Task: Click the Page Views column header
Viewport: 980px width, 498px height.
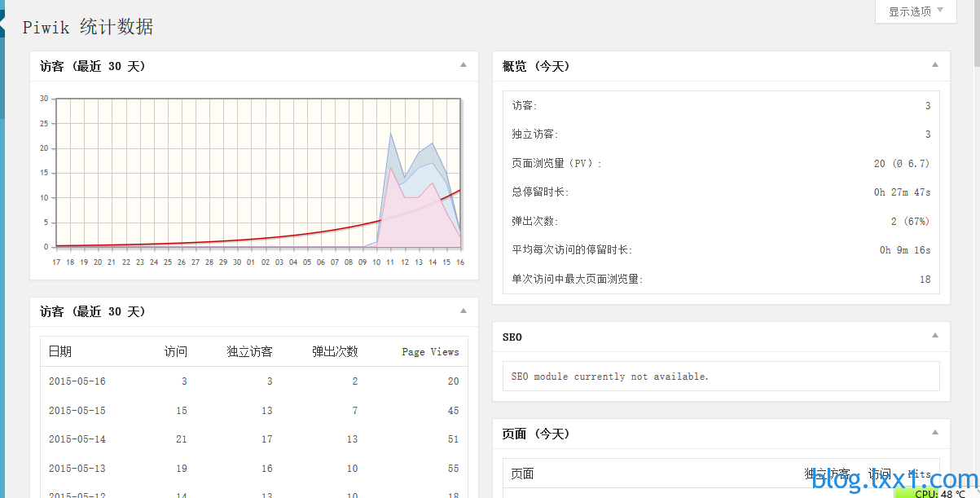Action: 430,351
